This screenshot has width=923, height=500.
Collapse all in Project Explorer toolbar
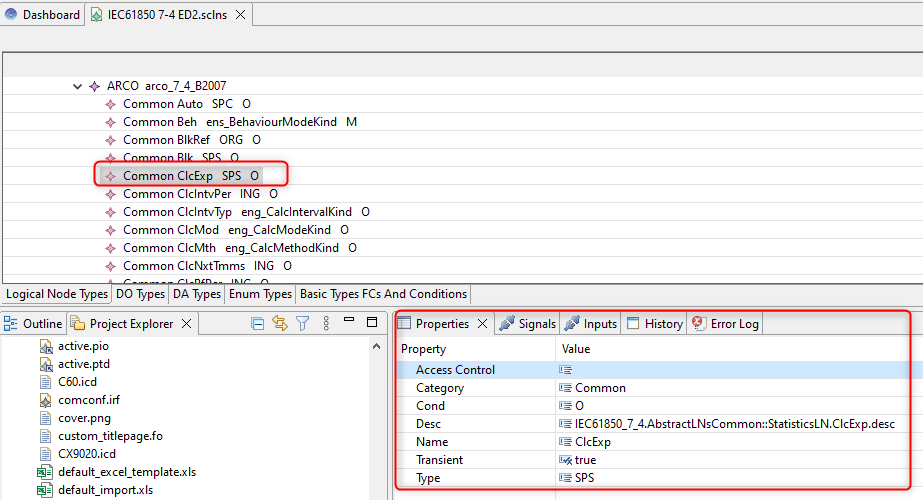(258, 323)
